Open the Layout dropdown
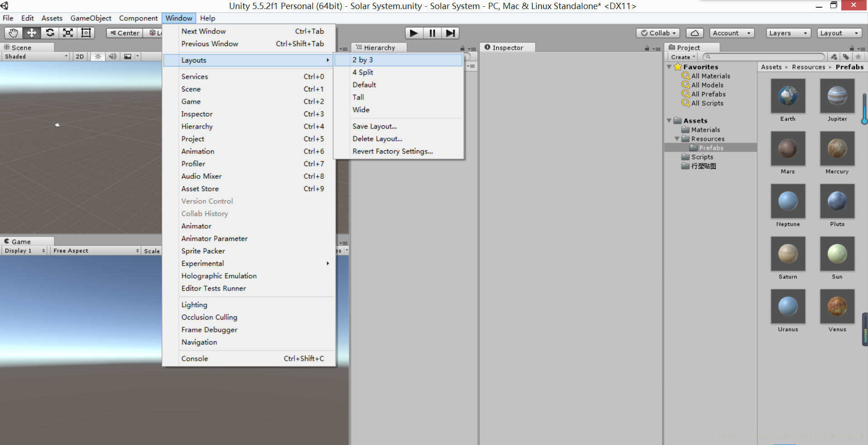Viewport: 868px width, 445px height. point(839,33)
